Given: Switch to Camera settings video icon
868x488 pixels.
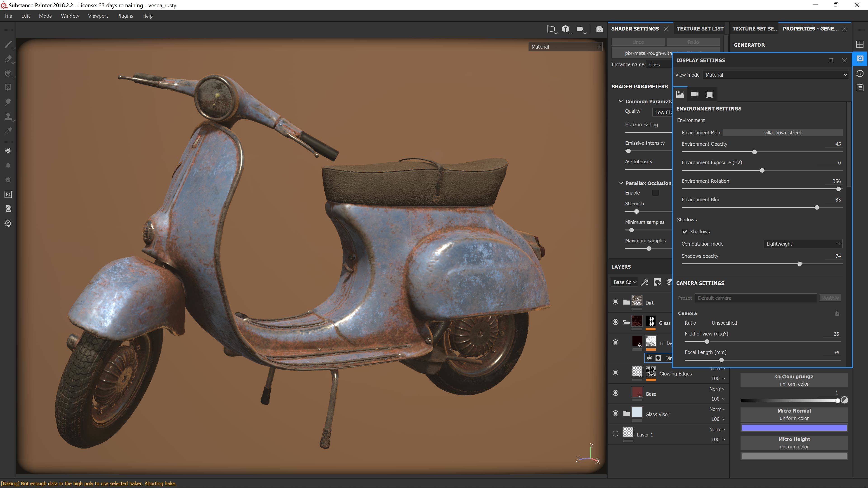Looking at the screenshot, I should pos(695,94).
